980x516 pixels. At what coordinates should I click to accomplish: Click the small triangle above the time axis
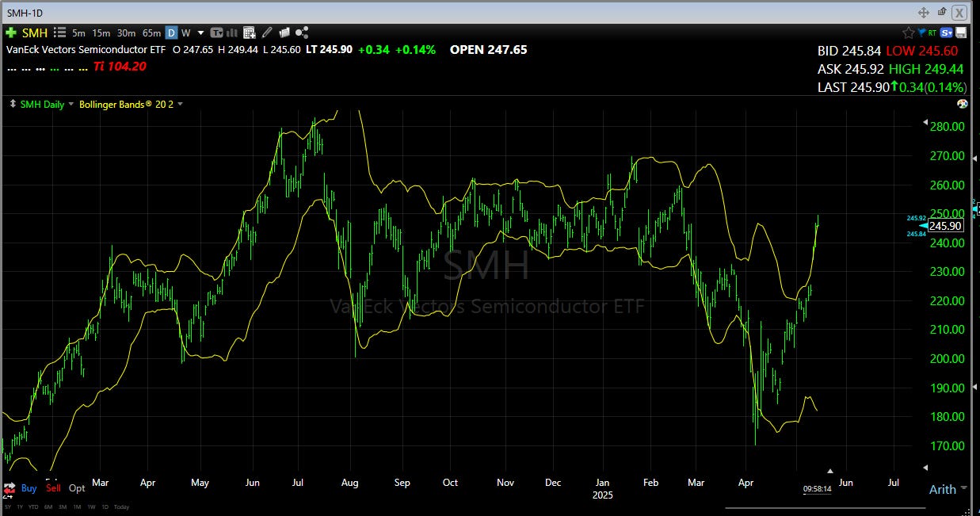[x=829, y=471]
